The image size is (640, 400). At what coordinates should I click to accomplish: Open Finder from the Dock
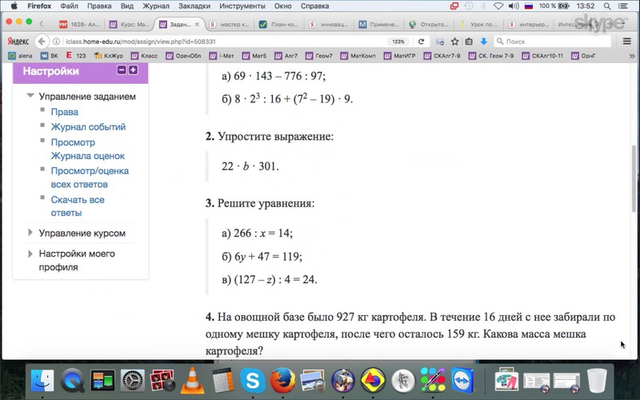(42, 380)
